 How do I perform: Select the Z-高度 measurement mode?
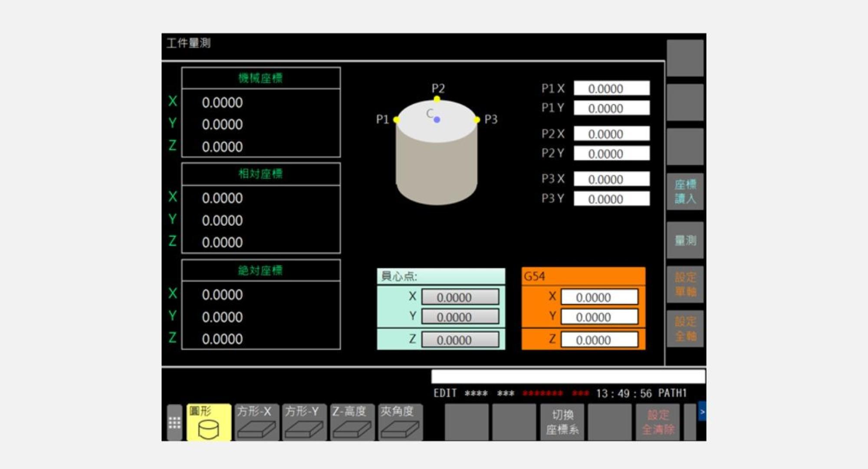click(x=352, y=422)
